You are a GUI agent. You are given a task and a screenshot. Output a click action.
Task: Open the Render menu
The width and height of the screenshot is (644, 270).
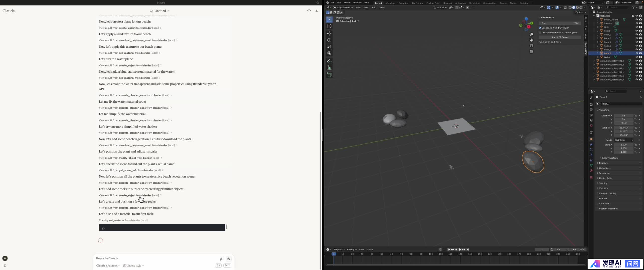click(347, 2)
